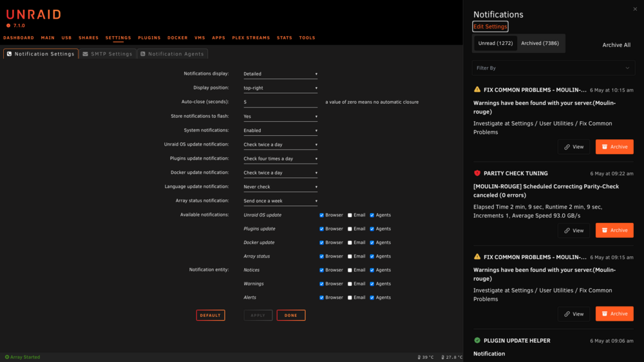644x362 pixels.
Task: Open the Notifications display dropdown
Action: point(280,74)
